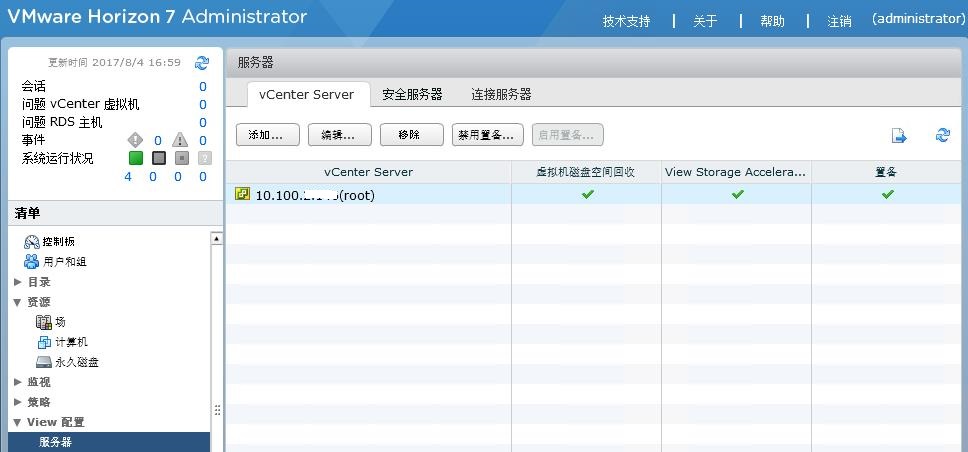This screenshot has height=452, width=968.
Task: Select 永久磁盘 under 资源
Action: (x=77, y=362)
